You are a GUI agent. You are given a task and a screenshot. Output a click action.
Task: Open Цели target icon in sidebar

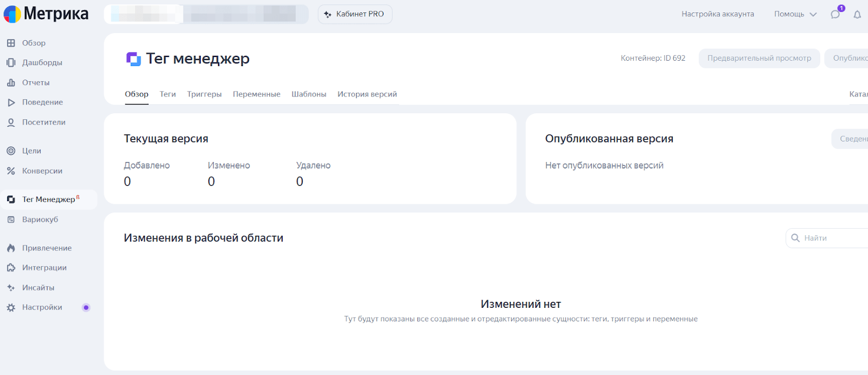click(11, 151)
